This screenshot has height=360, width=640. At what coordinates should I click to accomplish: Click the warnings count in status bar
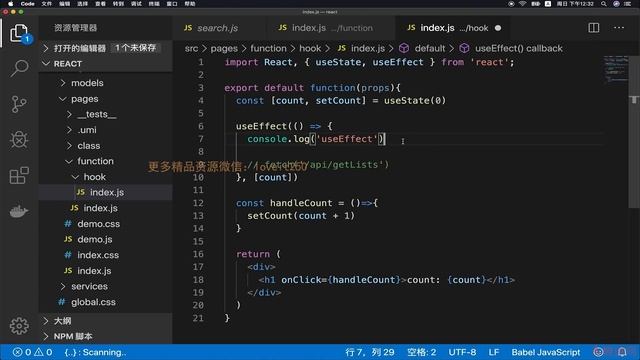tap(43, 352)
